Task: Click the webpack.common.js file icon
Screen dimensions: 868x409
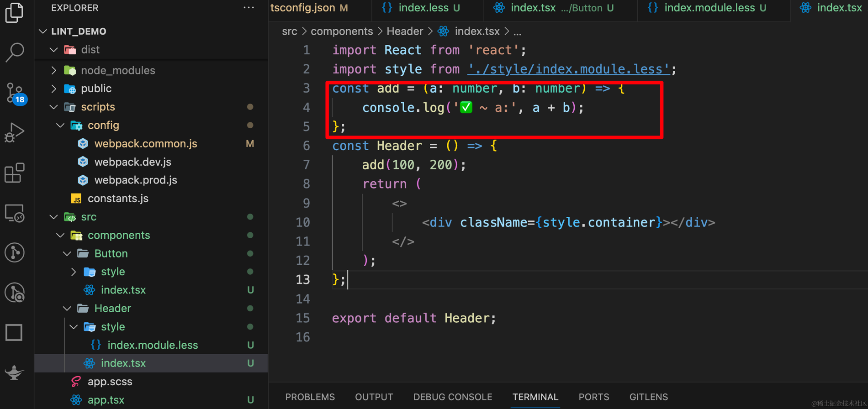Action: [83, 144]
